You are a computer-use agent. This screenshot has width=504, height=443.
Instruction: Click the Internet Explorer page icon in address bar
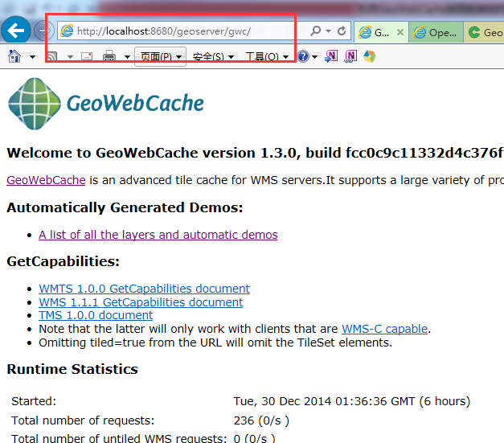67,31
